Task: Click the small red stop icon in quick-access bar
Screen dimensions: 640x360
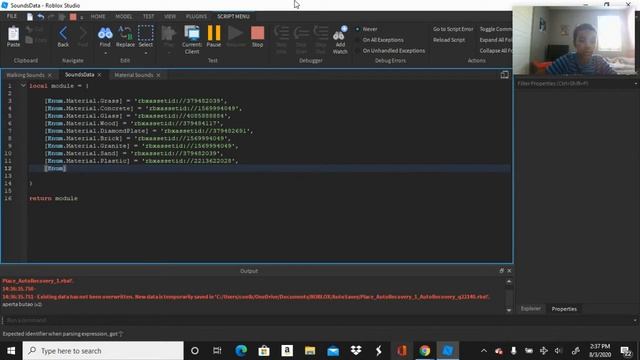Action: click(73, 17)
